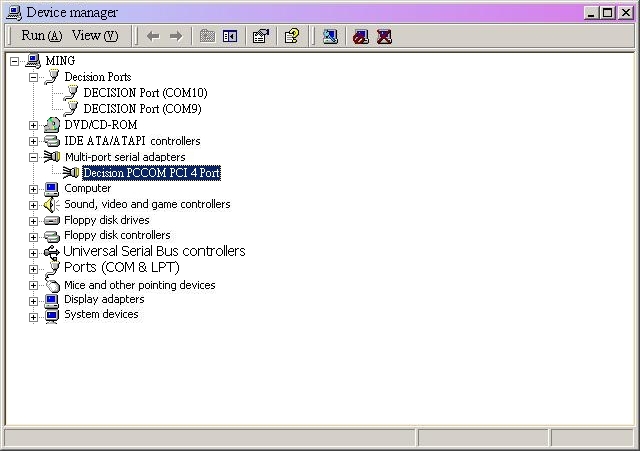Click the Help question-mark toolbar icon
The height and width of the screenshot is (451, 640).
292,36
